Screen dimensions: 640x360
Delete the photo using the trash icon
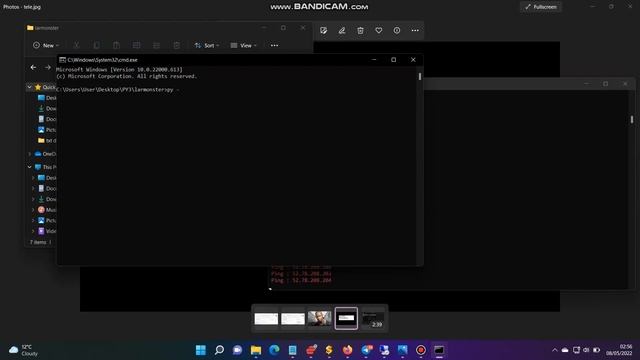(x=360, y=31)
